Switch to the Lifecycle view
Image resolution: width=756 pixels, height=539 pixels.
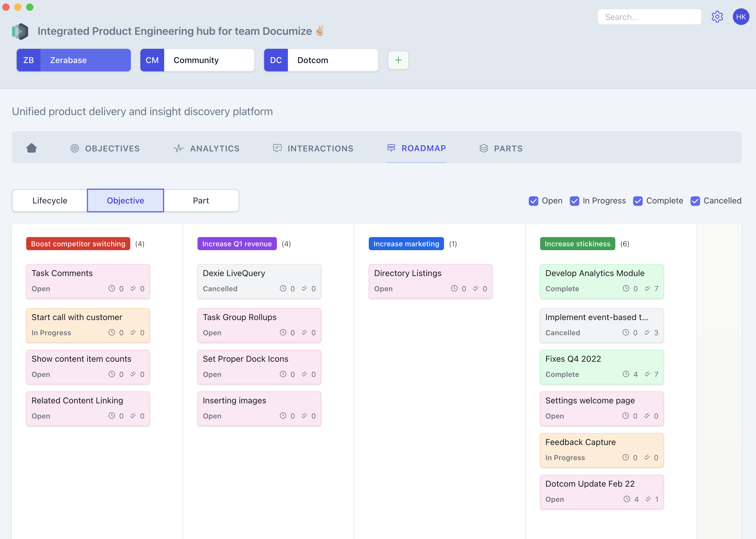click(x=50, y=200)
